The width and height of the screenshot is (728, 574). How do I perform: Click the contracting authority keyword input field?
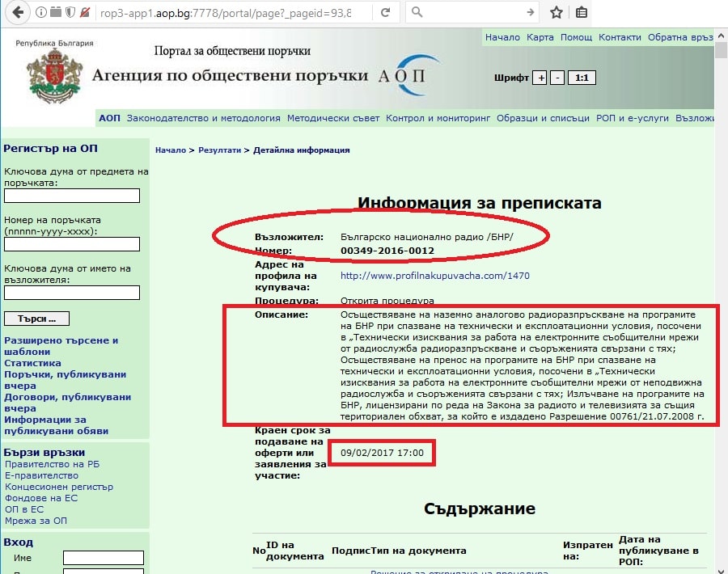[72, 293]
